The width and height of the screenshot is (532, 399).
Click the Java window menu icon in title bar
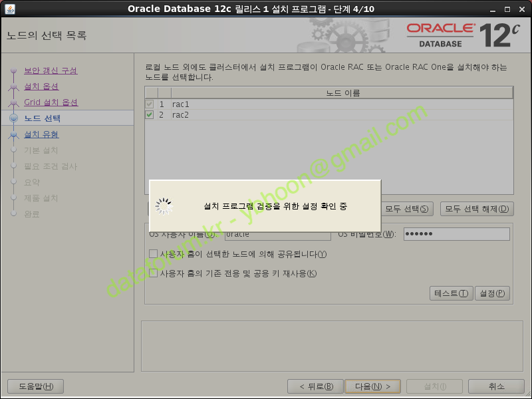(x=8, y=8)
